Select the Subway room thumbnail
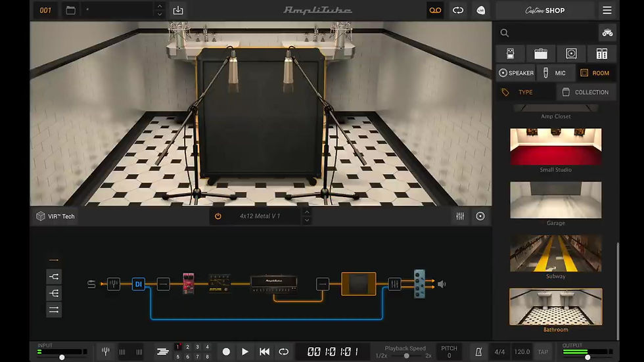 point(555,253)
